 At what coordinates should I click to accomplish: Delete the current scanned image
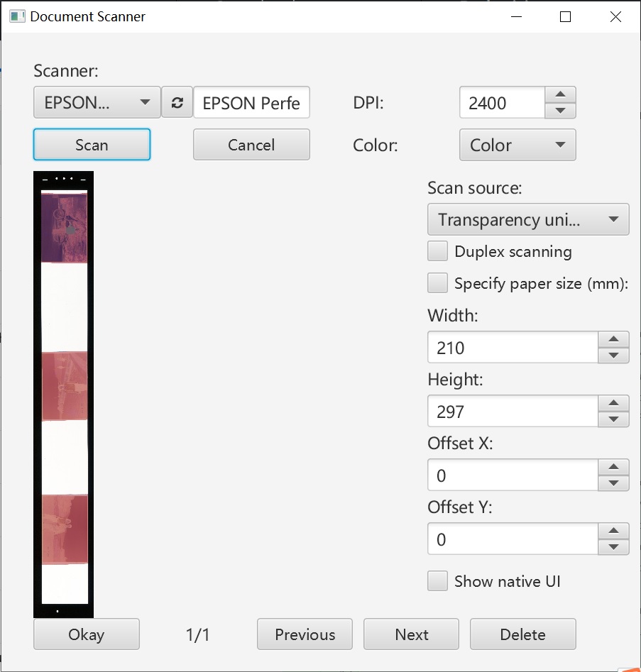pyautogui.click(x=523, y=634)
